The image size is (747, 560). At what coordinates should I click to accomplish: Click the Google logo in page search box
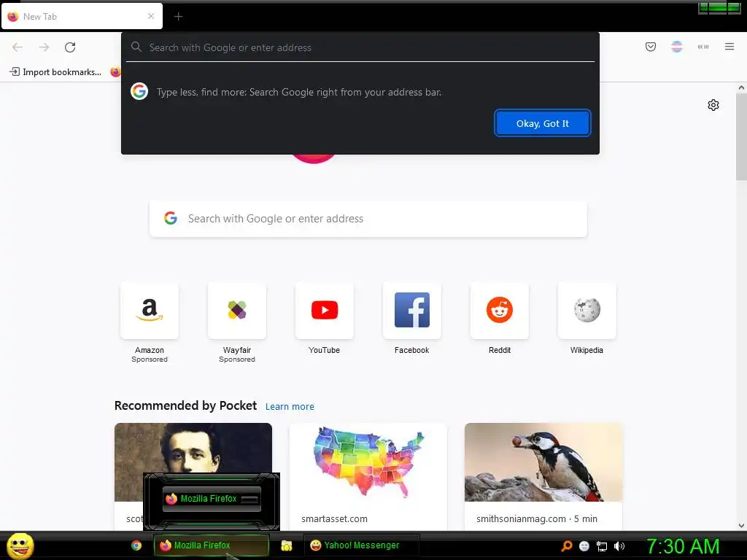tap(171, 218)
